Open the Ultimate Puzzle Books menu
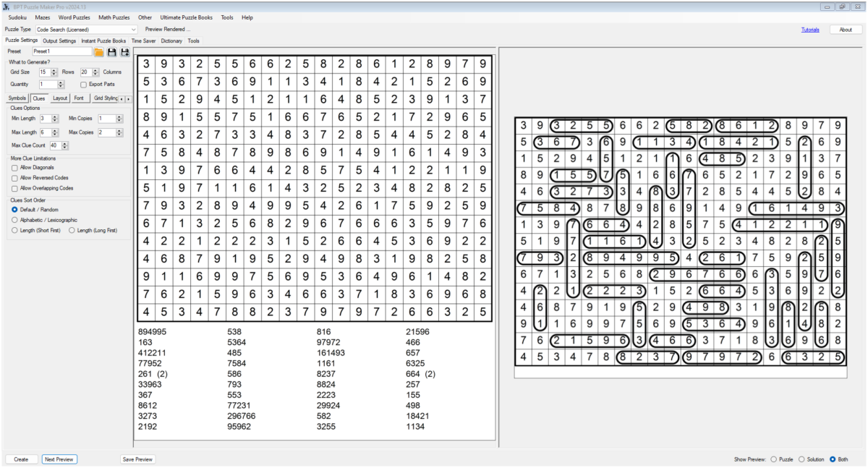The width and height of the screenshot is (868, 468). pos(187,17)
